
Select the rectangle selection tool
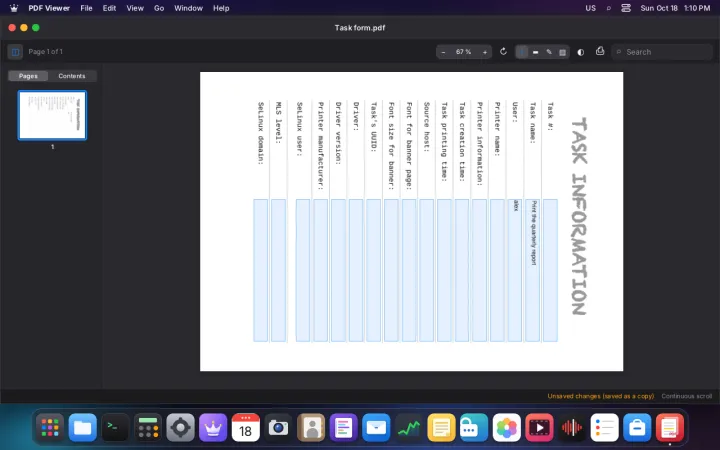click(562, 52)
